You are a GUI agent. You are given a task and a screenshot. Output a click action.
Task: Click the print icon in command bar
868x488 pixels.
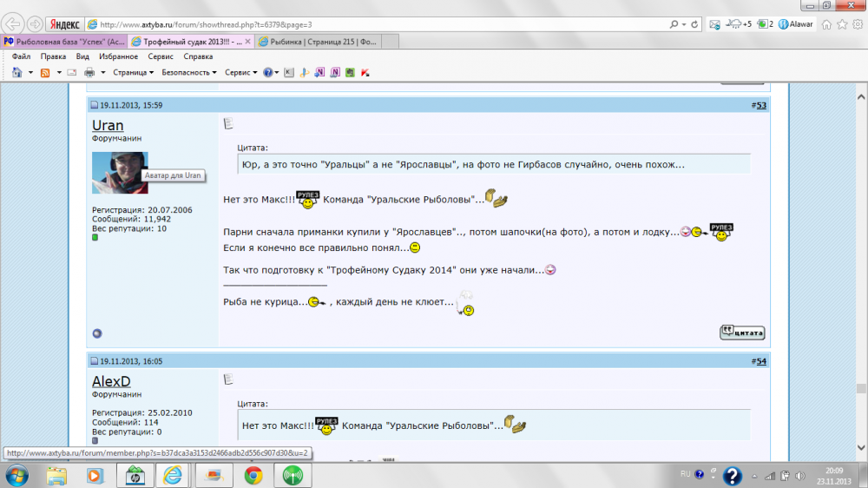(89, 72)
